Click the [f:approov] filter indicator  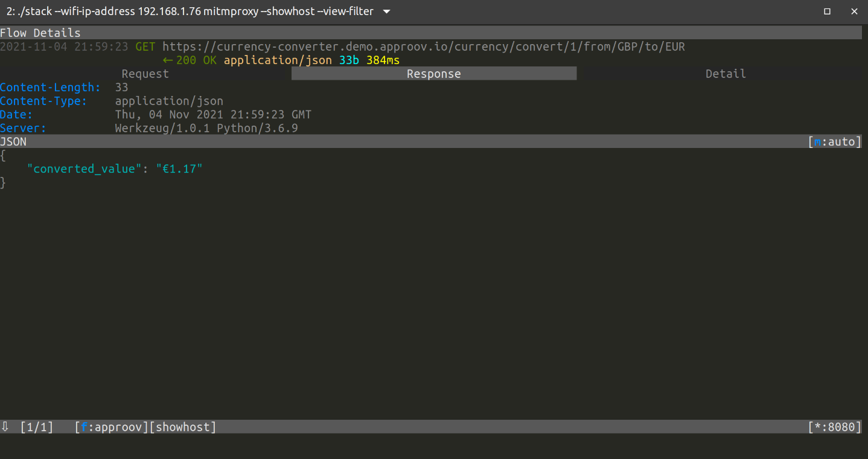pos(112,427)
